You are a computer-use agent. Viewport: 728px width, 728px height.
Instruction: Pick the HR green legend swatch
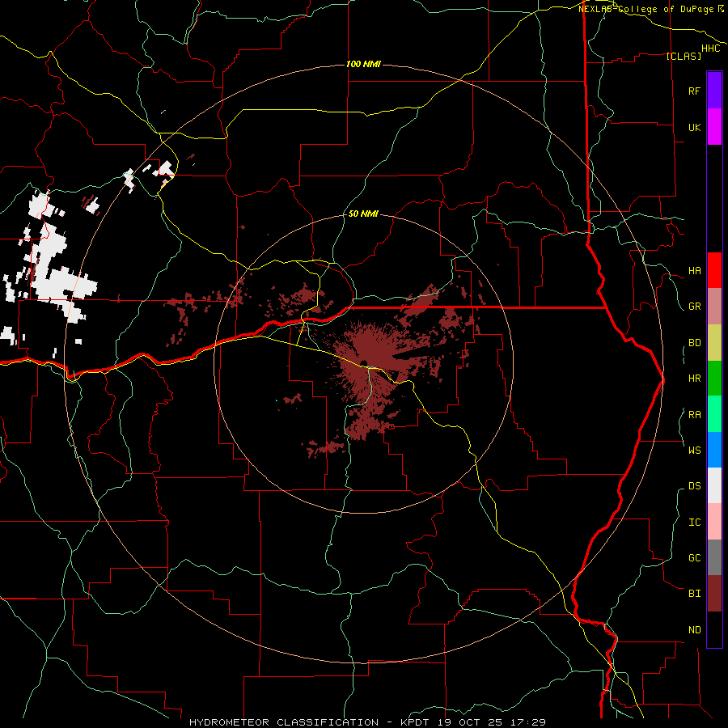click(714, 379)
